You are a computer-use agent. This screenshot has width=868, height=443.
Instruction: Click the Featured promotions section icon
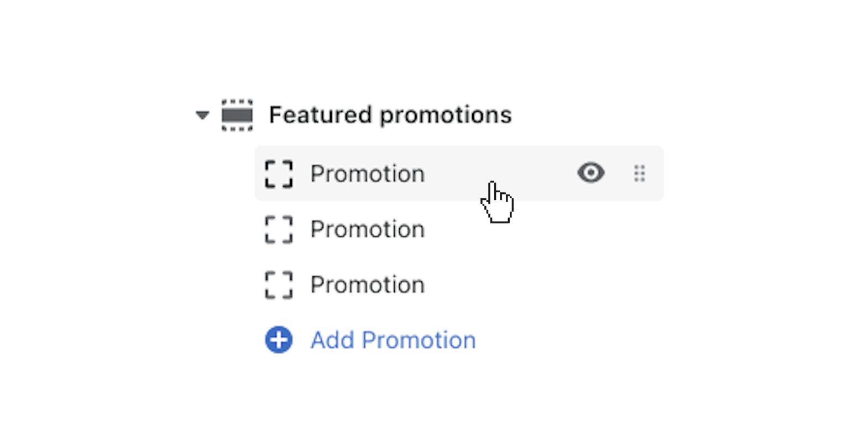pyautogui.click(x=237, y=115)
